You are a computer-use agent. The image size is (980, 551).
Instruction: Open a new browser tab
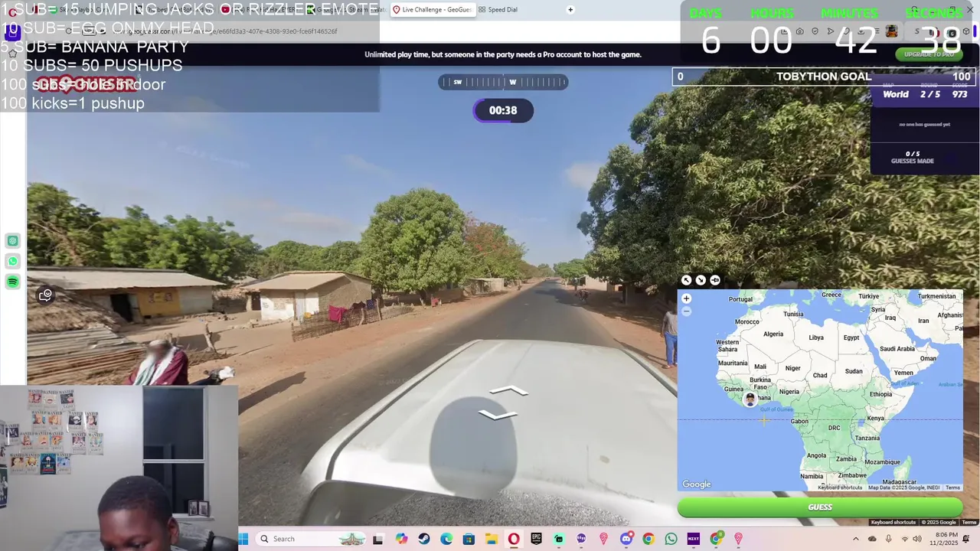click(x=570, y=9)
